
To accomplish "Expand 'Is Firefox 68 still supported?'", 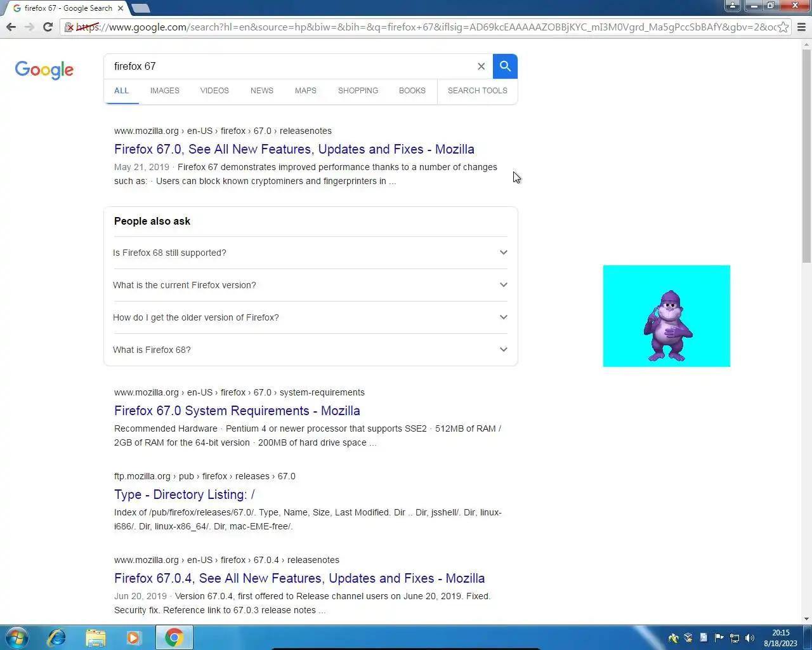I will click(311, 253).
